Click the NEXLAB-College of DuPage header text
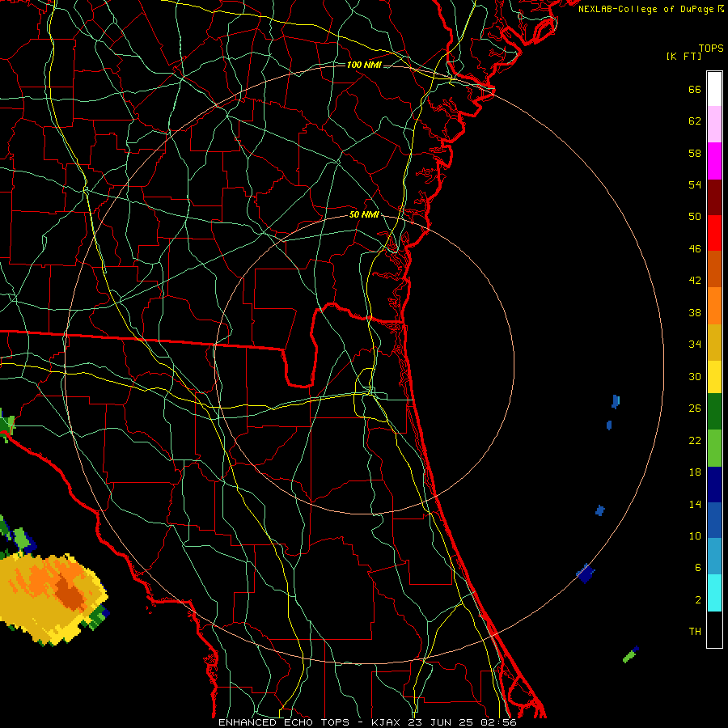The width and height of the screenshot is (728, 728). click(x=645, y=9)
